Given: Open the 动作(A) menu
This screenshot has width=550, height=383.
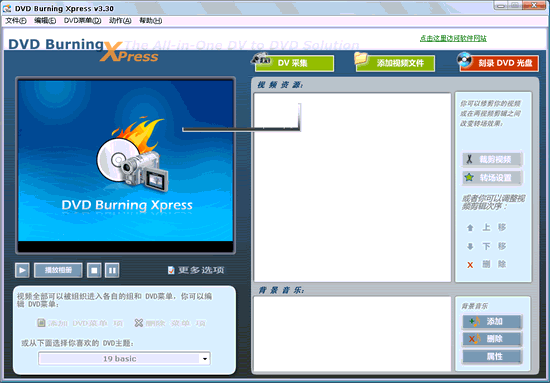Looking at the screenshot, I should click(120, 21).
